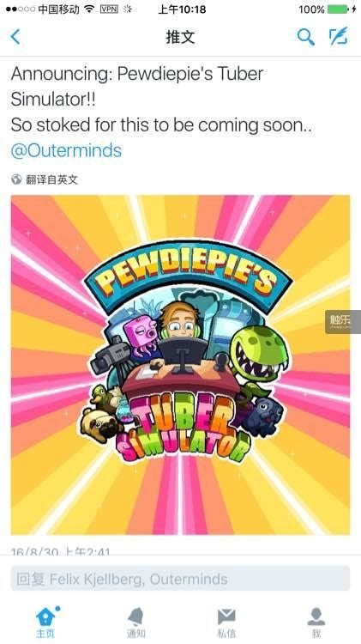Screen dimensions: 361x644
Task: Tap the Wi-Fi status icon
Action: (89, 9)
